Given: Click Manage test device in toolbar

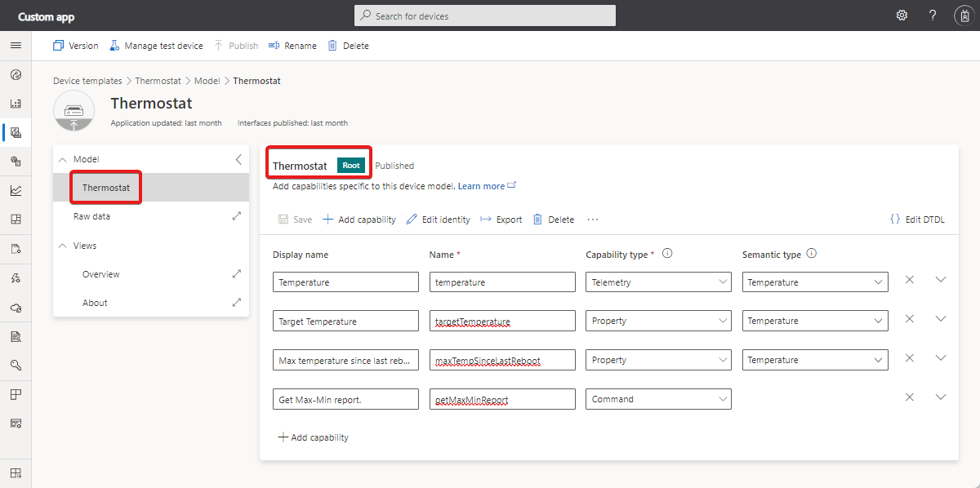Looking at the screenshot, I should click(x=156, y=46).
